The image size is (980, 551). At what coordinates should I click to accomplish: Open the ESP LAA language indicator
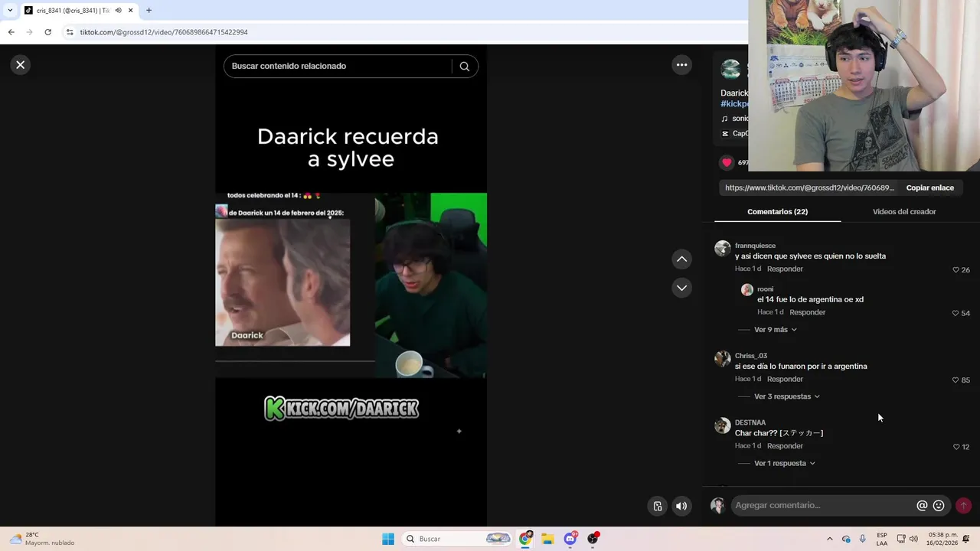tap(882, 539)
